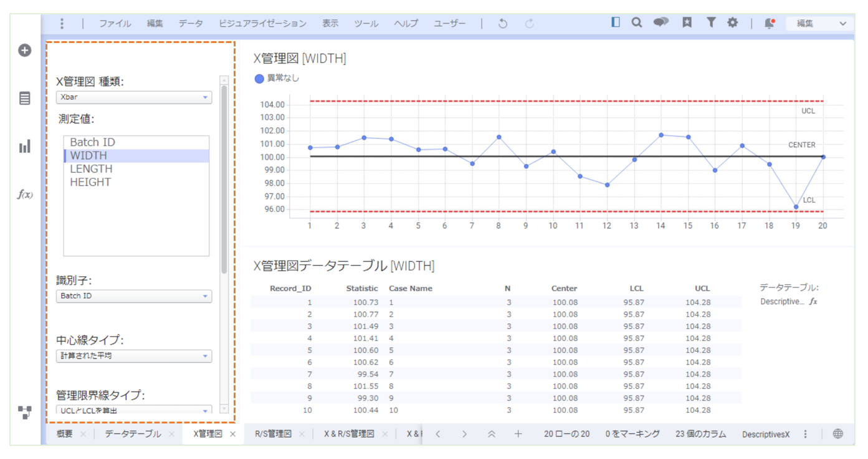
Task: Open the data table icon in the left sidebar
Action: point(25,99)
